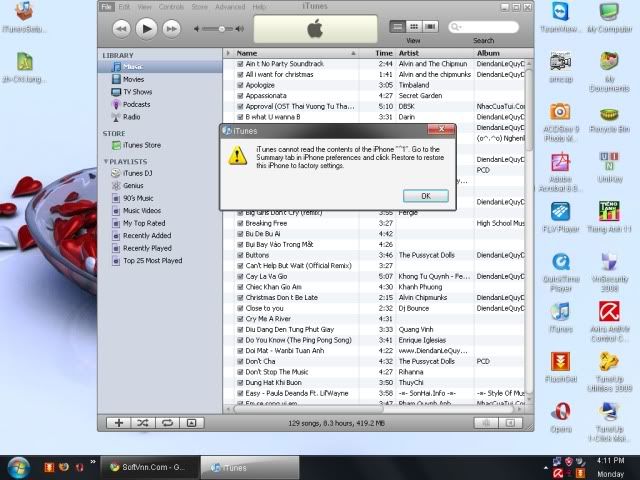Skip to next track with forward button

171,29
